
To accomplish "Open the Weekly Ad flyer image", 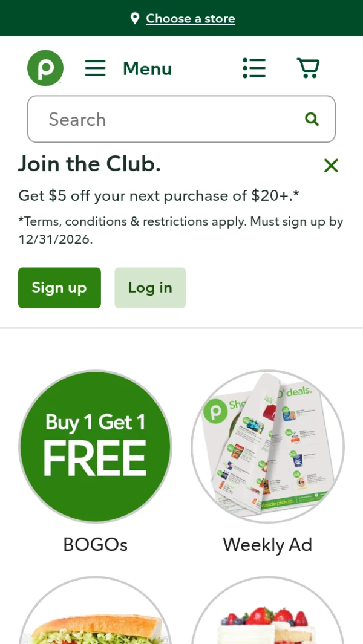I will tap(267, 446).
